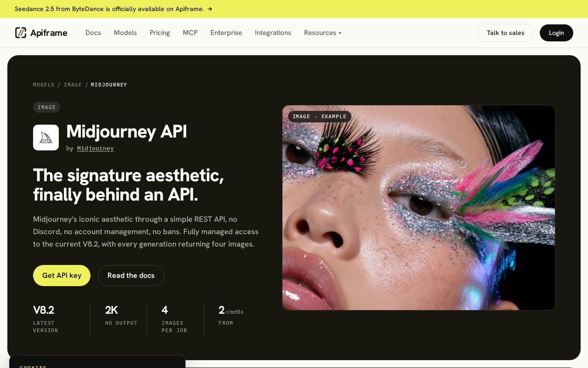The width and height of the screenshot is (588, 368).
Task: Click the MIDJOURNEY breadcrumb text
Action: pyautogui.click(x=109, y=85)
